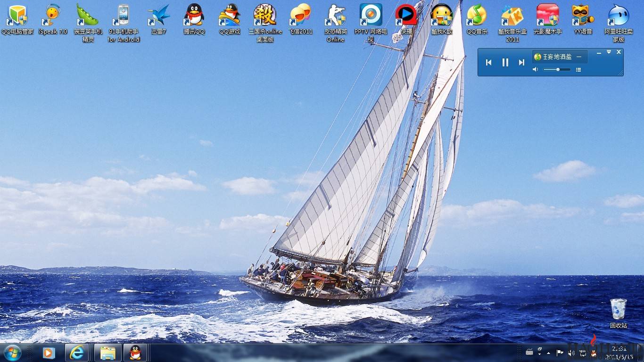Skip to next track in music widget
The height and width of the screenshot is (362, 644).
click(521, 62)
